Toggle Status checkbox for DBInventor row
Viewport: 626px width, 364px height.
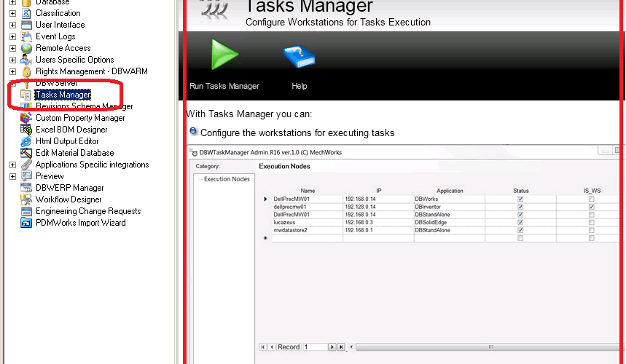pyautogui.click(x=520, y=207)
